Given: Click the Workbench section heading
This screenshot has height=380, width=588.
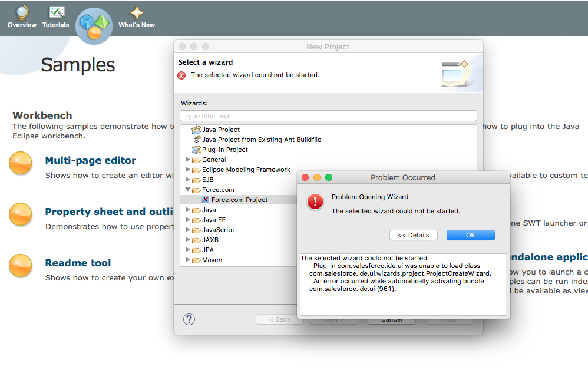Looking at the screenshot, I should [42, 115].
